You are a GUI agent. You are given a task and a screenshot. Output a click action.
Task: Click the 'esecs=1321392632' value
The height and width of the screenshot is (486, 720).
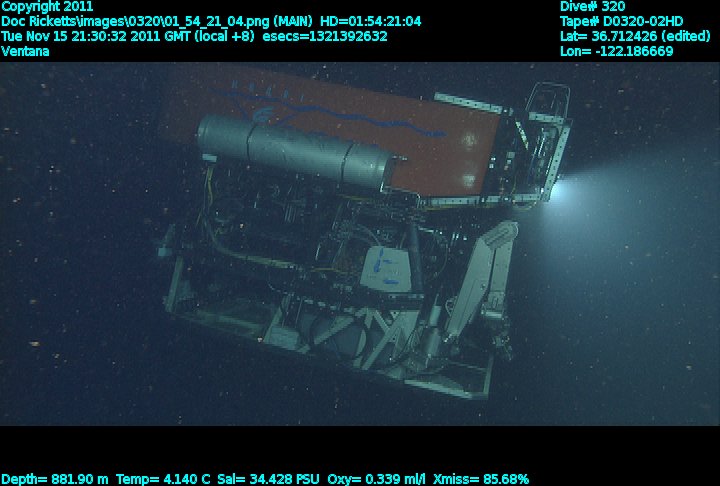click(325, 36)
